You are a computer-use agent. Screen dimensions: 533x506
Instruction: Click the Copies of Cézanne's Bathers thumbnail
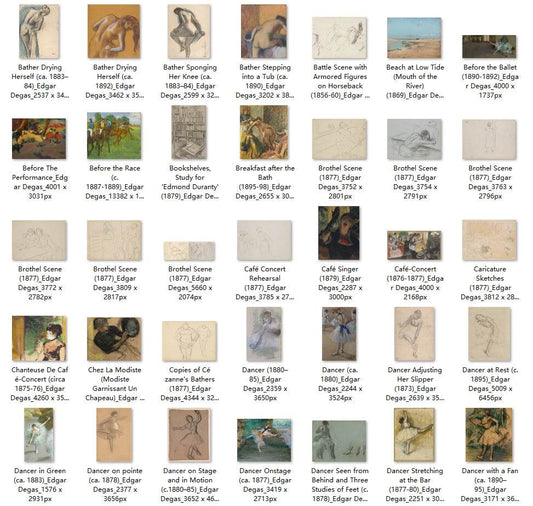pyautogui.click(x=189, y=341)
